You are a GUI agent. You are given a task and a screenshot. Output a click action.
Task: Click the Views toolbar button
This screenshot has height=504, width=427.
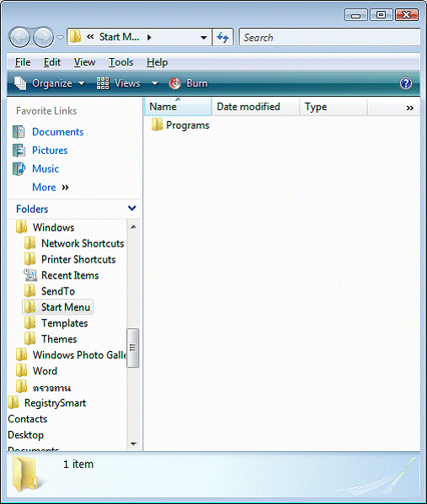tap(119, 83)
